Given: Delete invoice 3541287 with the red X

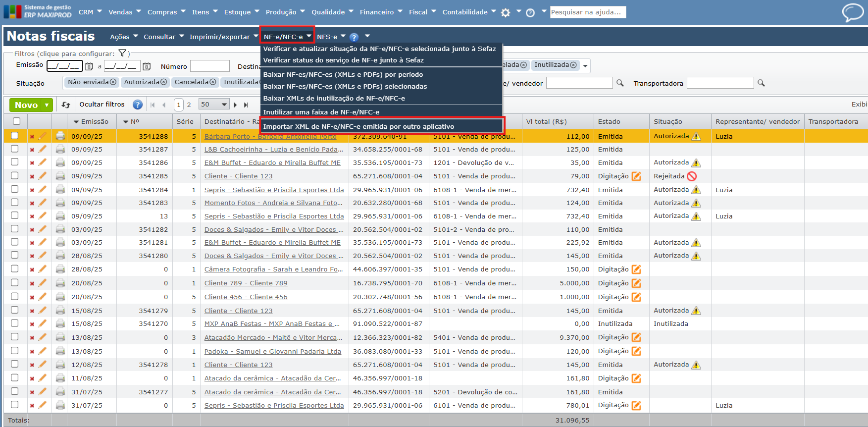Looking at the screenshot, I should (x=32, y=150).
